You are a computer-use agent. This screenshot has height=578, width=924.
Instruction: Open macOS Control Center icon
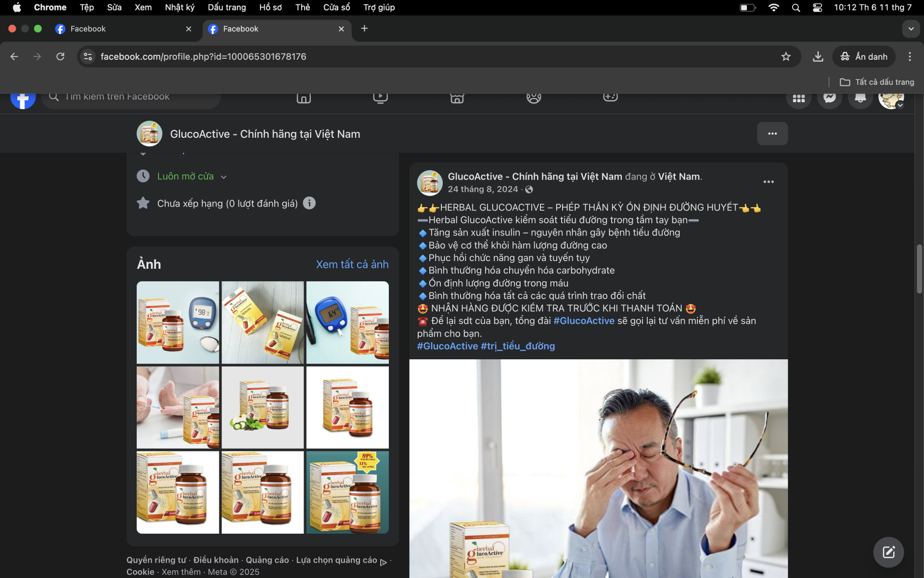pyautogui.click(x=817, y=8)
